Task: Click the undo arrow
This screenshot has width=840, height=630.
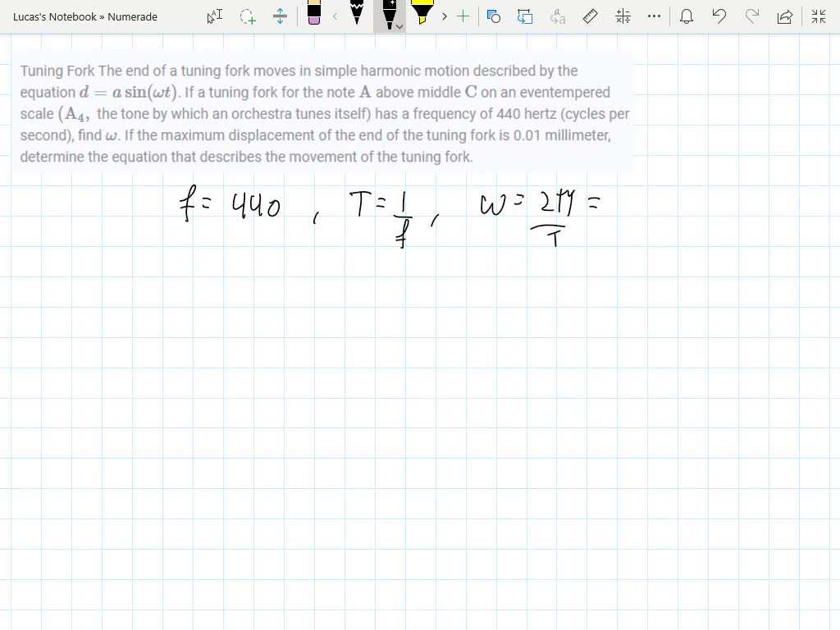Action: pos(719,16)
